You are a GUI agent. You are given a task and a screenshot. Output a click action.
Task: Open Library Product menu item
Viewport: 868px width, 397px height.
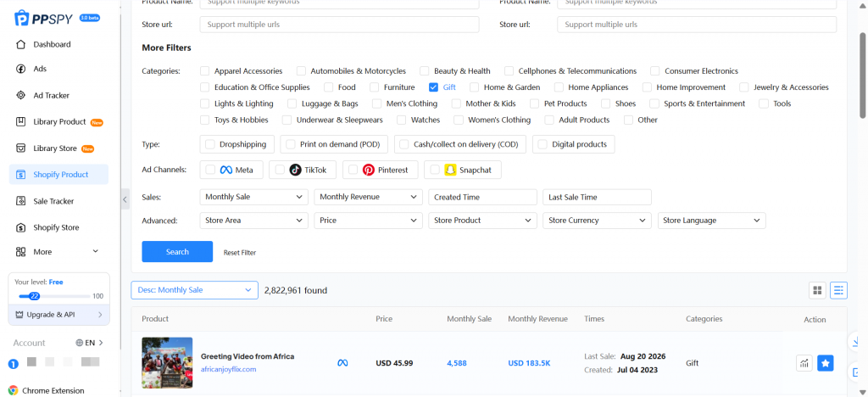tap(58, 122)
